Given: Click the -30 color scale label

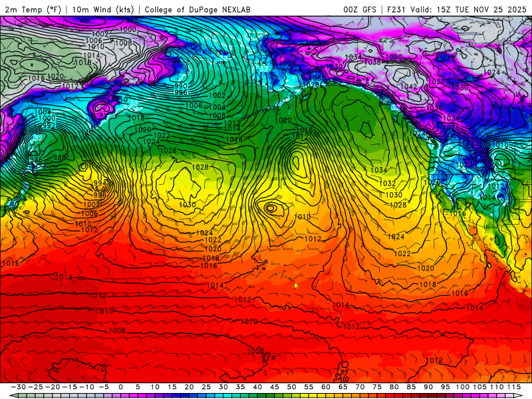Looking at the screenshot, I should 19,387.
